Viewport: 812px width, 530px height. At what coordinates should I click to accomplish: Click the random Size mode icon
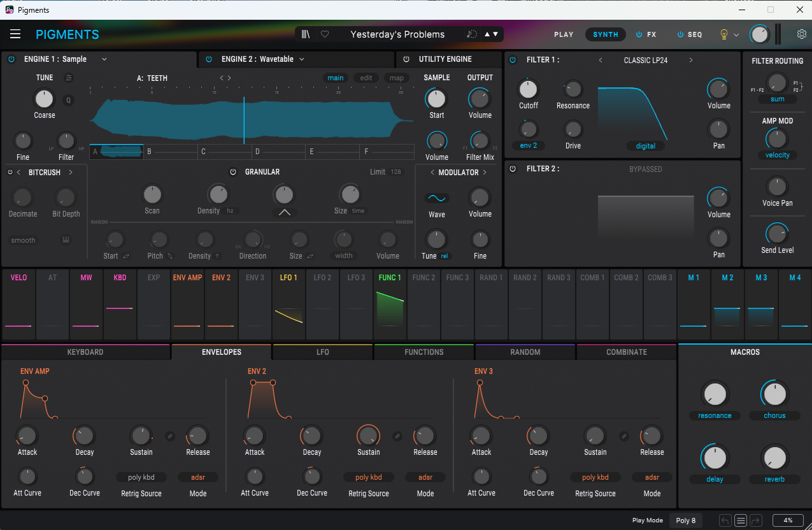pyautogui.click(x=310, y=256)
